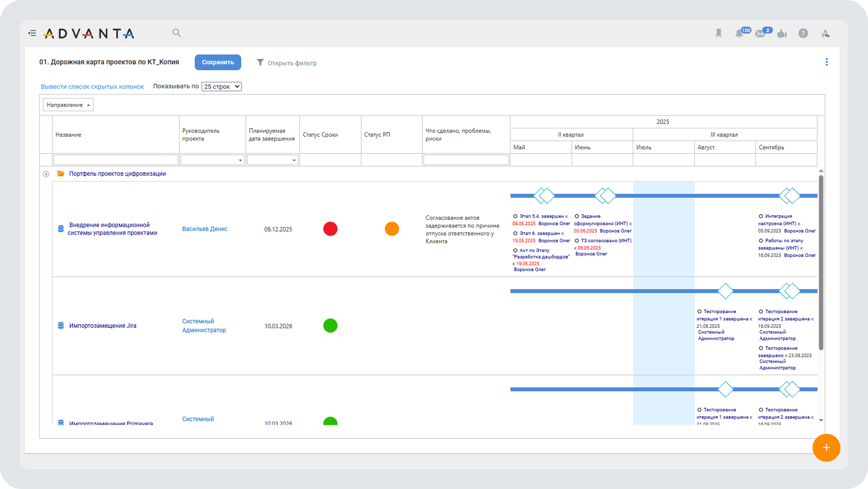Viewport: 868px width, 489px height.
Task: Open the help question mark icon
Action: coord(803,34)
